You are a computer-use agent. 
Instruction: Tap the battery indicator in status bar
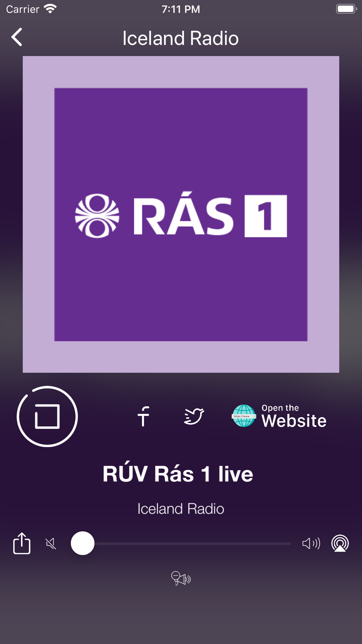346,9
